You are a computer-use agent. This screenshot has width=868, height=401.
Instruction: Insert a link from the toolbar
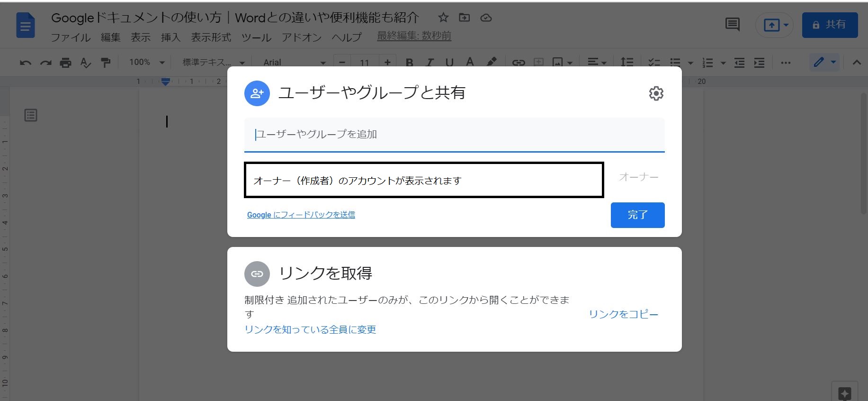tap(519, 63)
